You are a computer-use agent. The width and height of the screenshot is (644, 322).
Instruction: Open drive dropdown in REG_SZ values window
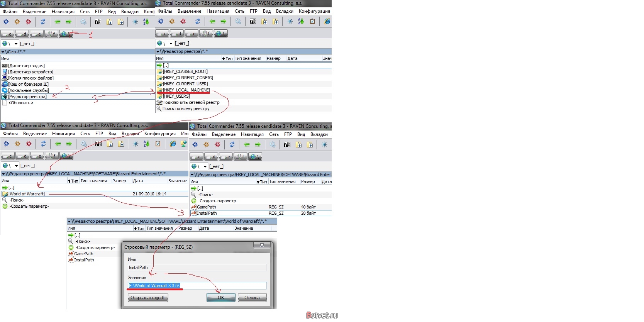click(x=205, y=166)
